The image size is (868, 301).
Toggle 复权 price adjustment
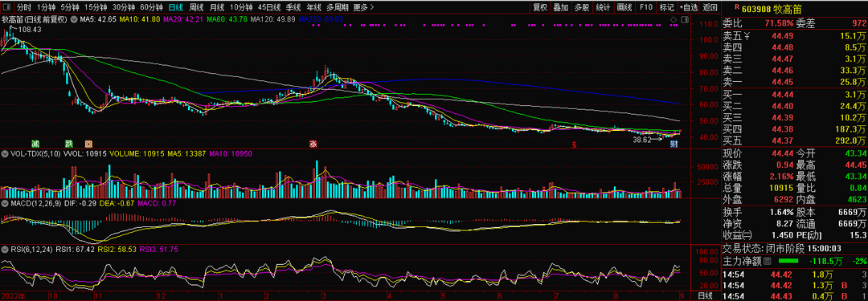tap(540, 7)
